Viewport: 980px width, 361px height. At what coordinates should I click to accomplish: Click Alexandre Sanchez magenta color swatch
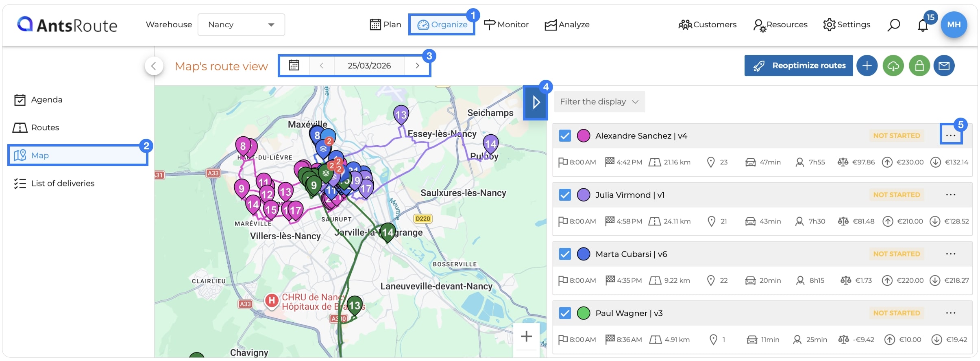point(584,136)
